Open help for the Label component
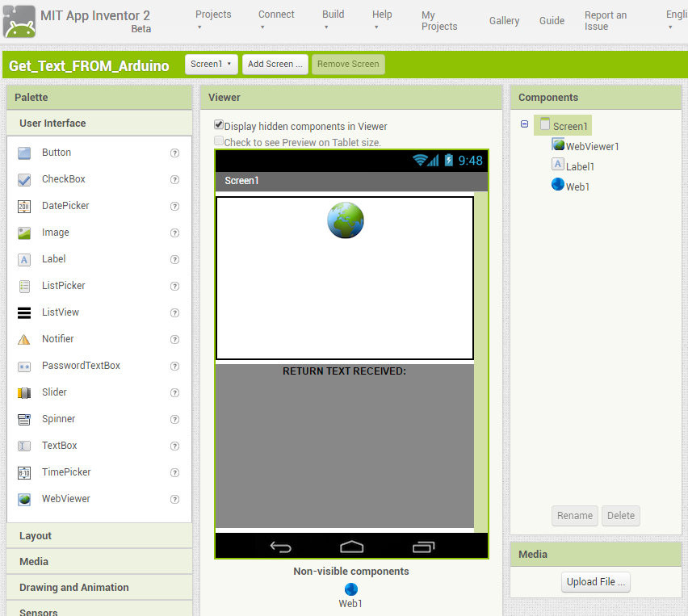The image size is (688, 616). pos(174,259)
